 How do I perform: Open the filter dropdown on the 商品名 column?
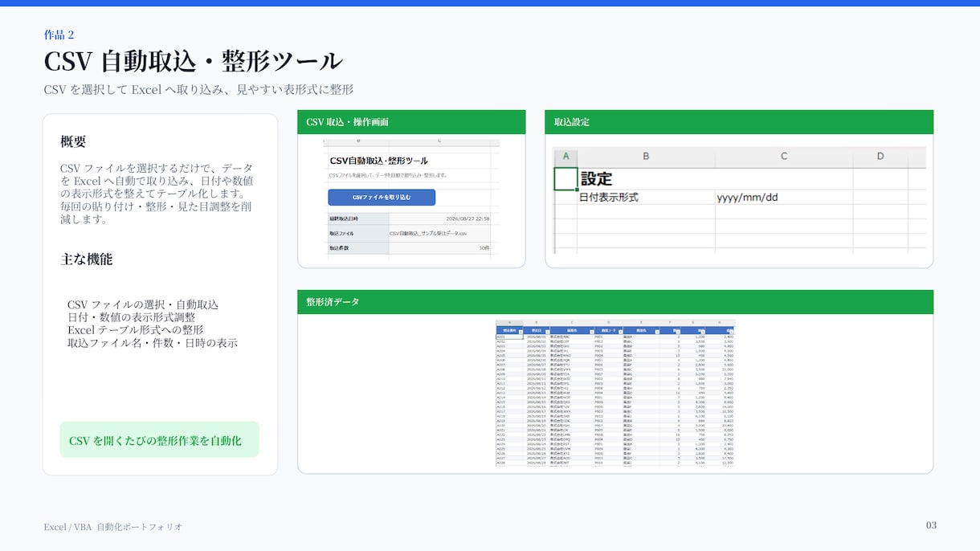657,332
